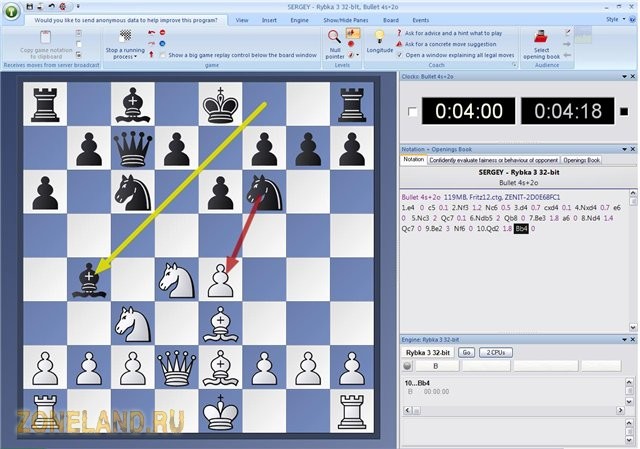
Task: Click the red take-back curved arrow icon
Action: tap(151, 32)
